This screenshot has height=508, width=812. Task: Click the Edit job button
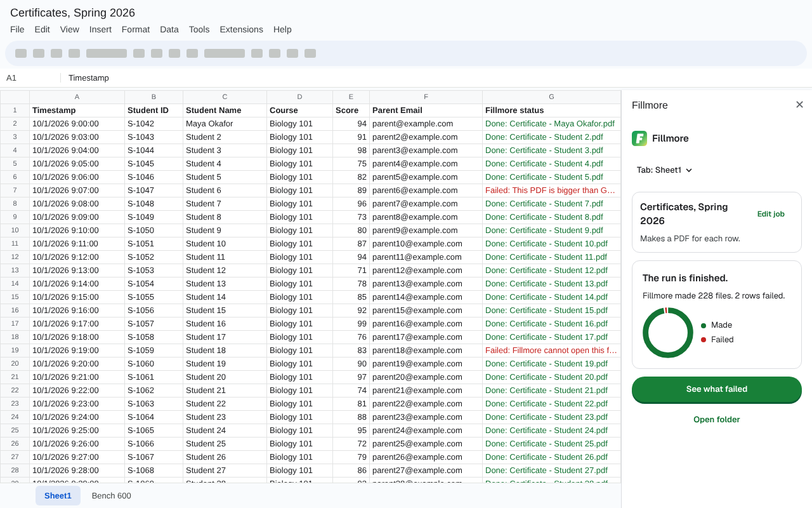point(771,214)
